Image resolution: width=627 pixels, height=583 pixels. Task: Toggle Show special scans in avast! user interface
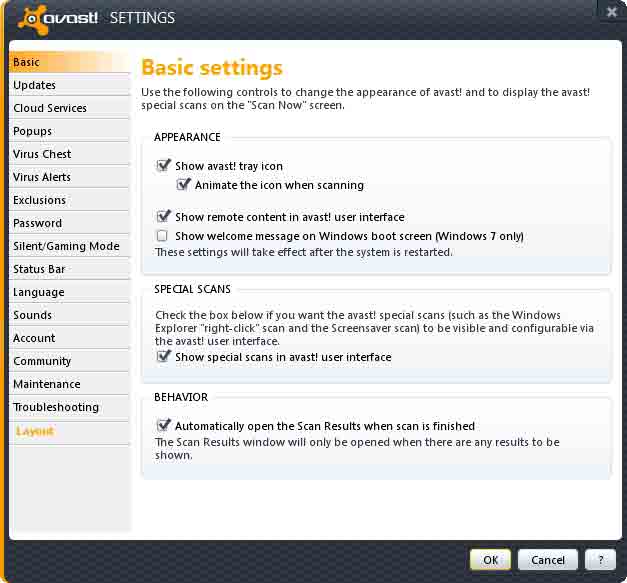pyautogui.click(x=163, y=356)
